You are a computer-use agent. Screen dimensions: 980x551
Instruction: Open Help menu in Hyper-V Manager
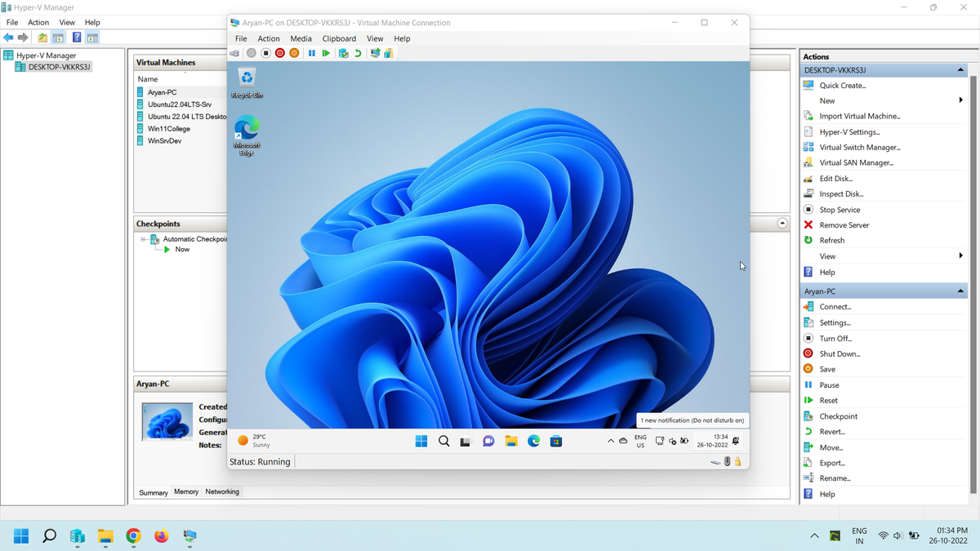point(92,22)
